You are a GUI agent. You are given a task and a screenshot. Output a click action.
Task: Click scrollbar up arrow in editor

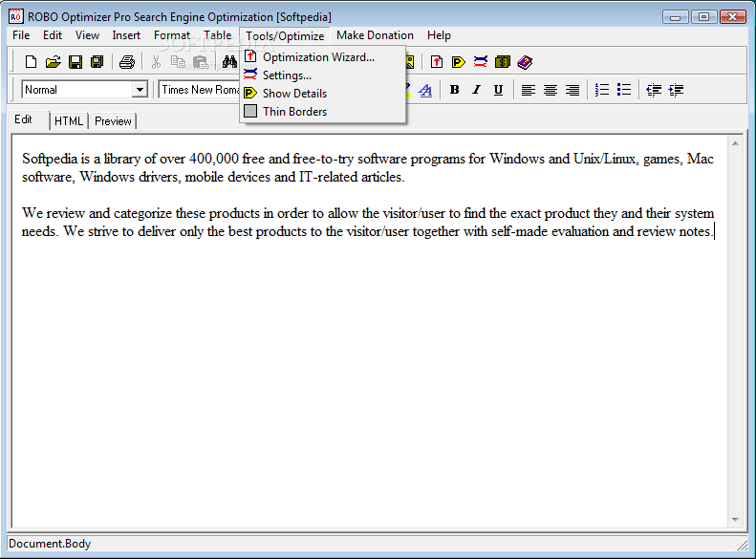tap(735, 143)
